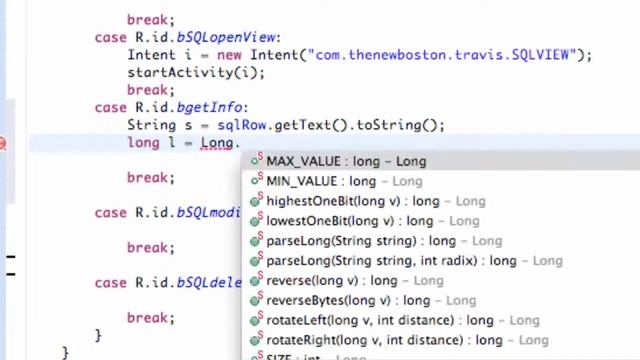Click the method icon beside highestOneBit

click(256, 200)
